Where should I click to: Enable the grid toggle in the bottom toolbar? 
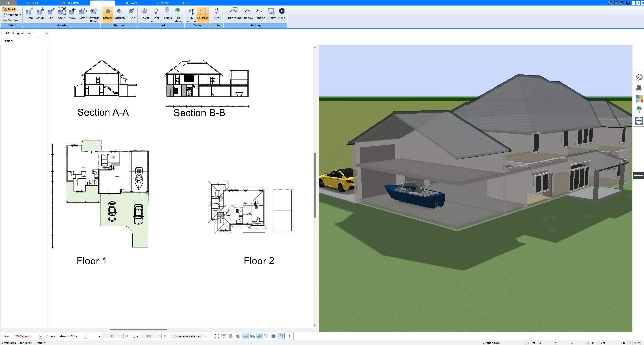(x=274, y=336)
